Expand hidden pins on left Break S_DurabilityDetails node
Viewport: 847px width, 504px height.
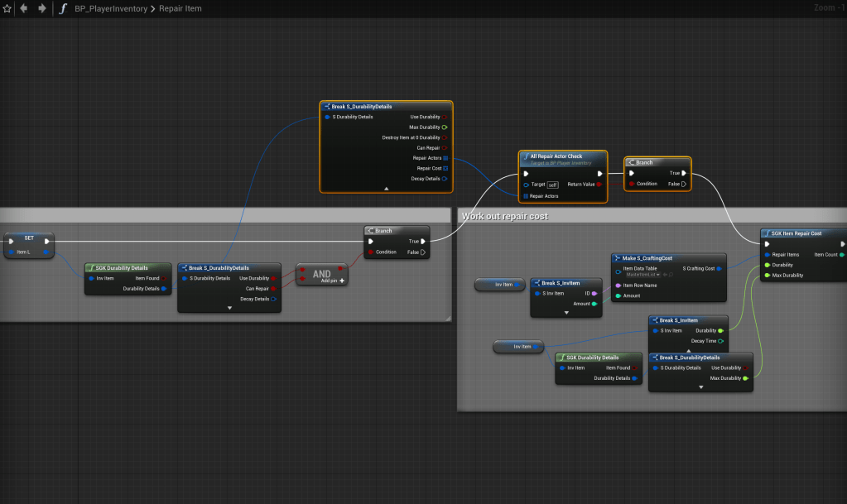(229, 308)
